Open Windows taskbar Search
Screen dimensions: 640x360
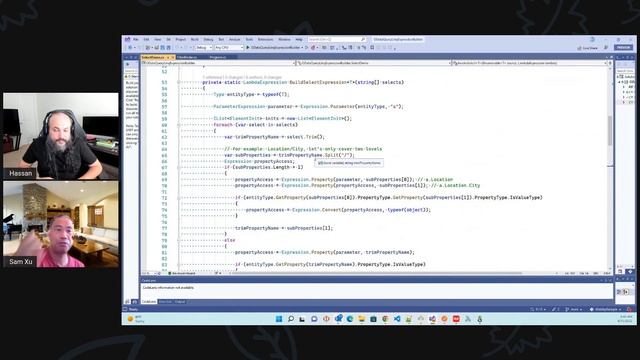point(291,319)
